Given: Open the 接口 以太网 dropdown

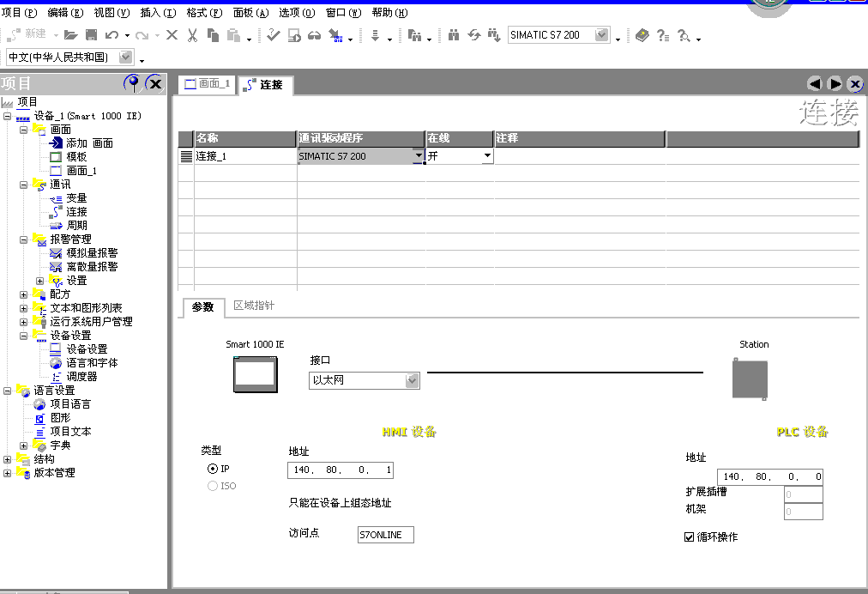Looking at the screenshot, I should point(413,380).
